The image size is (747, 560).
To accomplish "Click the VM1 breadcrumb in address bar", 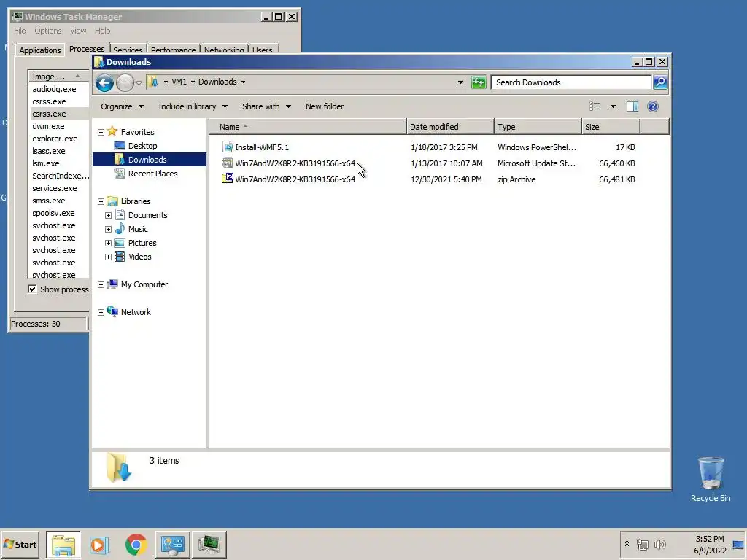I will tap(179, 82).
